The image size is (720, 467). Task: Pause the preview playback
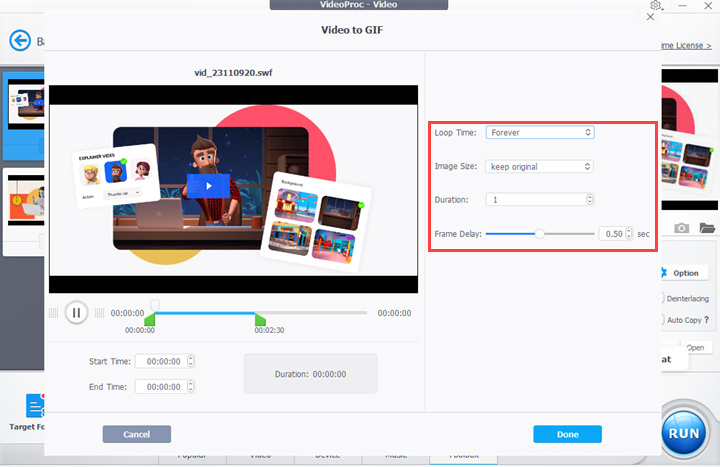76,313
